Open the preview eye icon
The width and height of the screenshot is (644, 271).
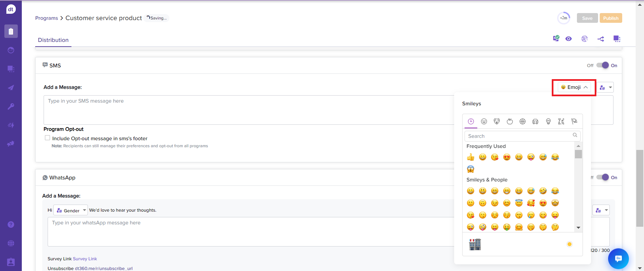(568, 39)
